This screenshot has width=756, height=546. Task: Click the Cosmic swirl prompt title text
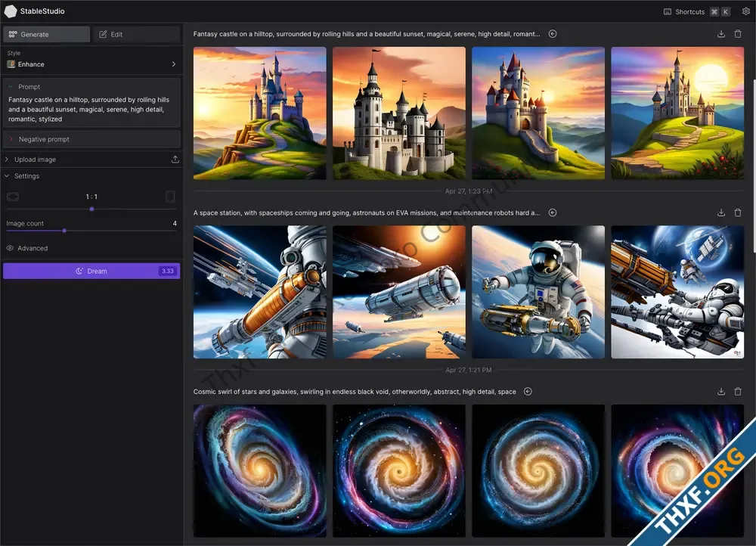(x=355, y=392)
